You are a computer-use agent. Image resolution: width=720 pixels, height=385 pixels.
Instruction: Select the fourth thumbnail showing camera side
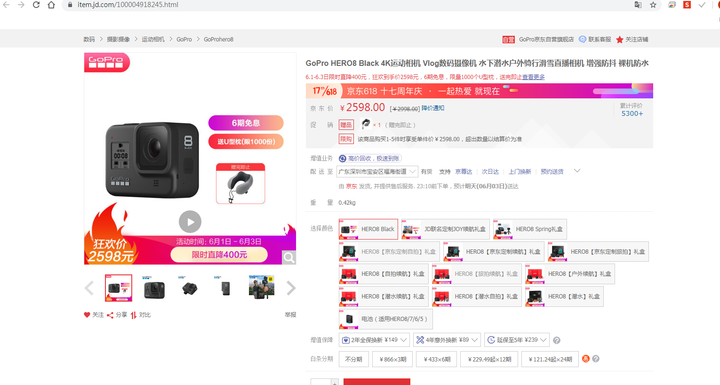tap(225, 288)
